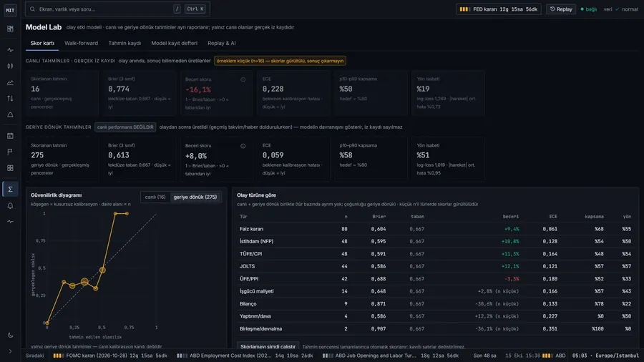This screenshot has height=362, width=644.
Task: Click 'Skorlamayı şimdi çalıştır' button
Action: [268, 347]
